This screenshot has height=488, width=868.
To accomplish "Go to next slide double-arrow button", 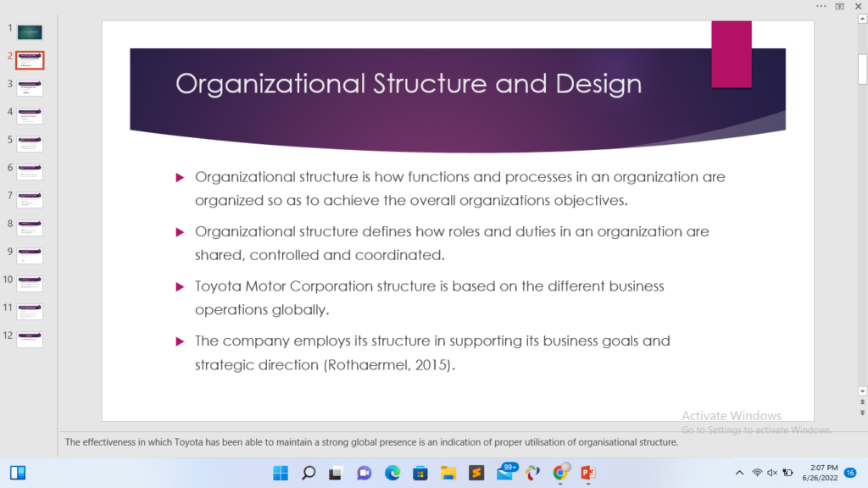I will [862, 413].
